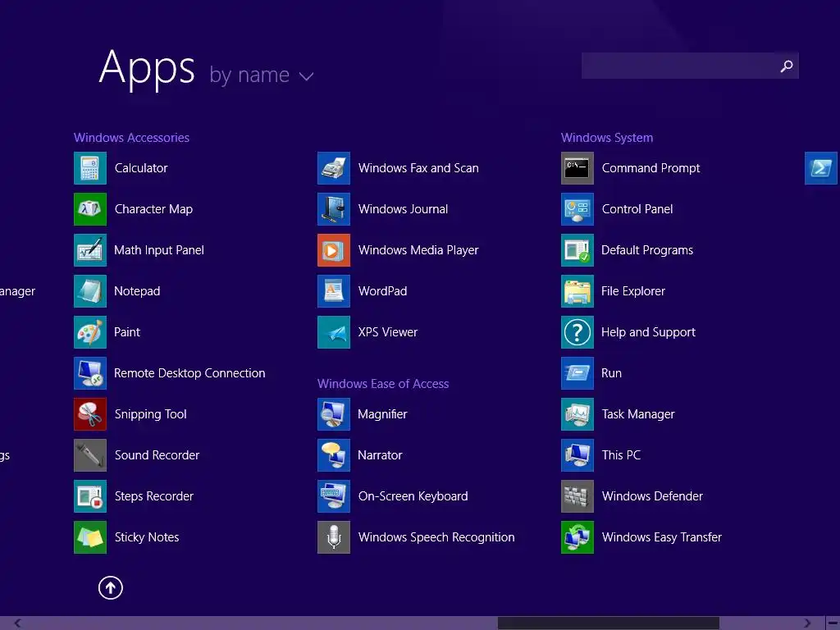Click the Run icon
Image resolution: width=840 pixels, height=630 pixels.
click(x=577, y=373)
